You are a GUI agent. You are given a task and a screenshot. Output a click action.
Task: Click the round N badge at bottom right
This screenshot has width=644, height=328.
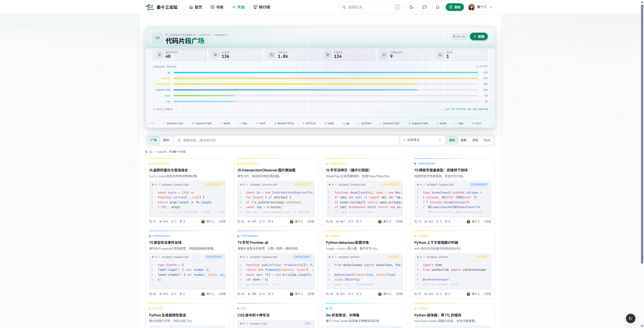pos(630,318)
